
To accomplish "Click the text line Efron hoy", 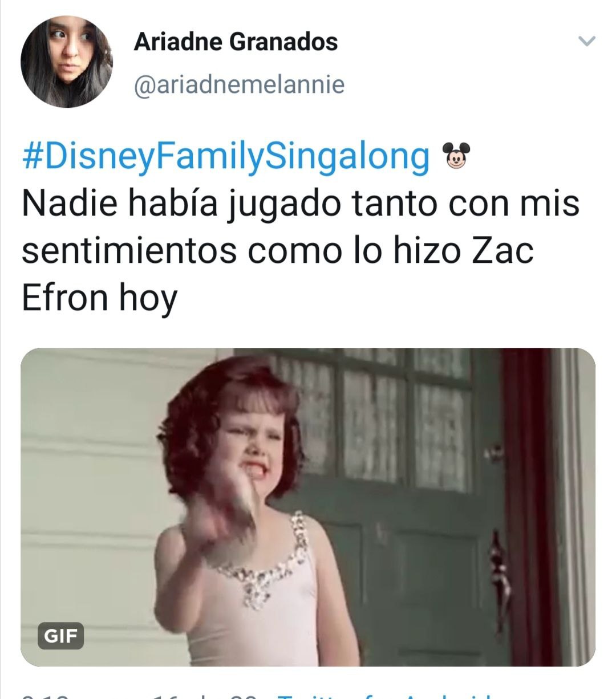I will pos(100,299).
